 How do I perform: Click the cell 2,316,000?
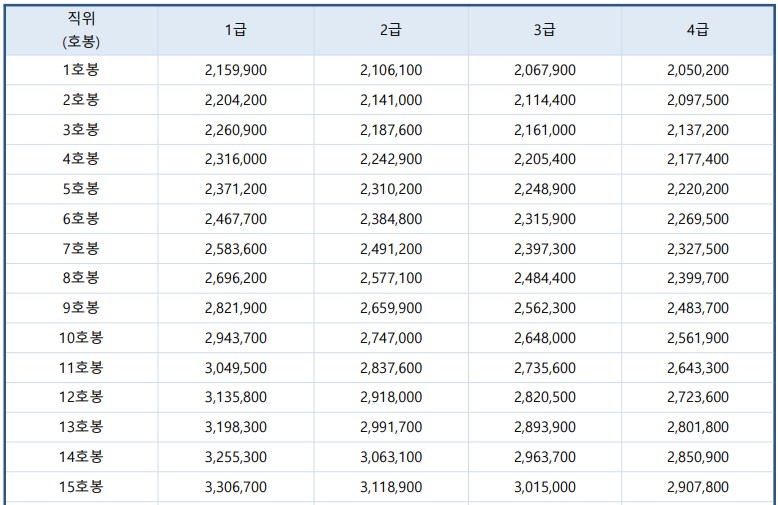pyautogui.click(x=236, y=159)
